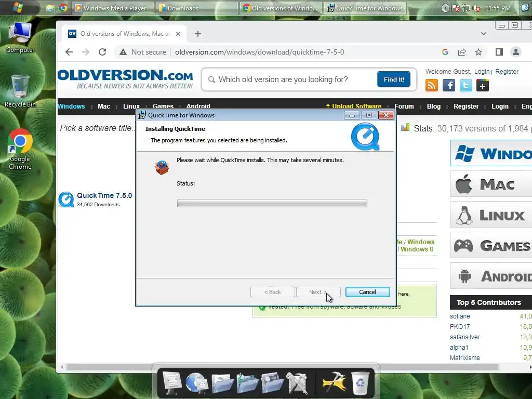Open contributor sofiane
This screenshot has height=399, width=532.
click(x=460, y=316)
